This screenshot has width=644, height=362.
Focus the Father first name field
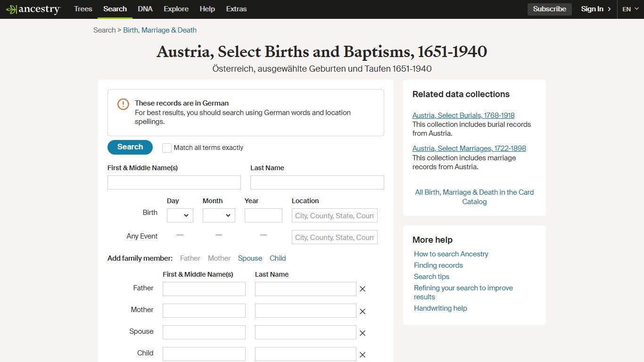pyautogui.click(x=204, y=289)
